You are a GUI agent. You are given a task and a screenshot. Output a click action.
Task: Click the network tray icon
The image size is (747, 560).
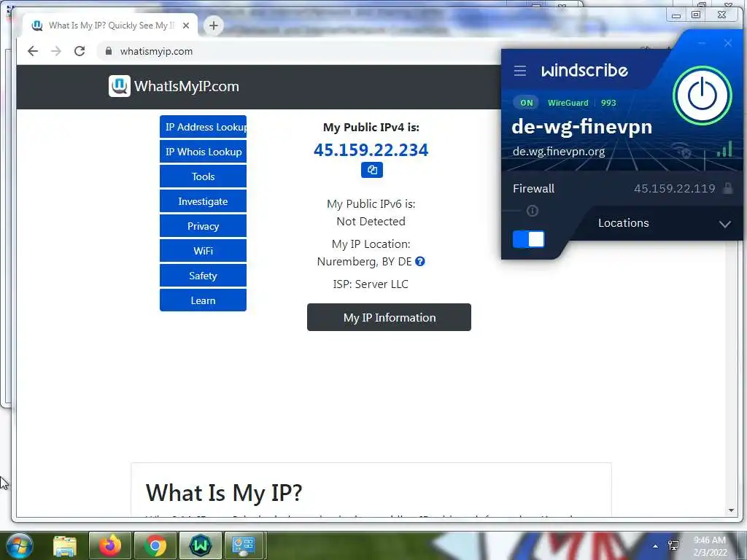click(673, 545)
